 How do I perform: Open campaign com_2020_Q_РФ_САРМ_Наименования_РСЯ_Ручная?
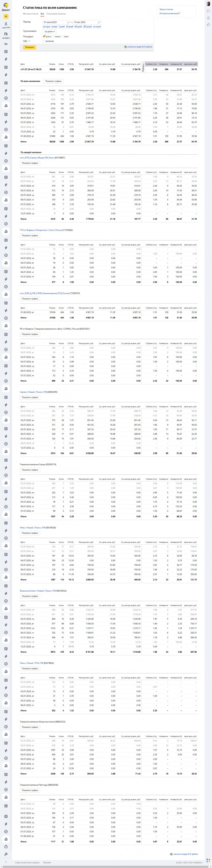pyautogui.click(x=45, y=293)
